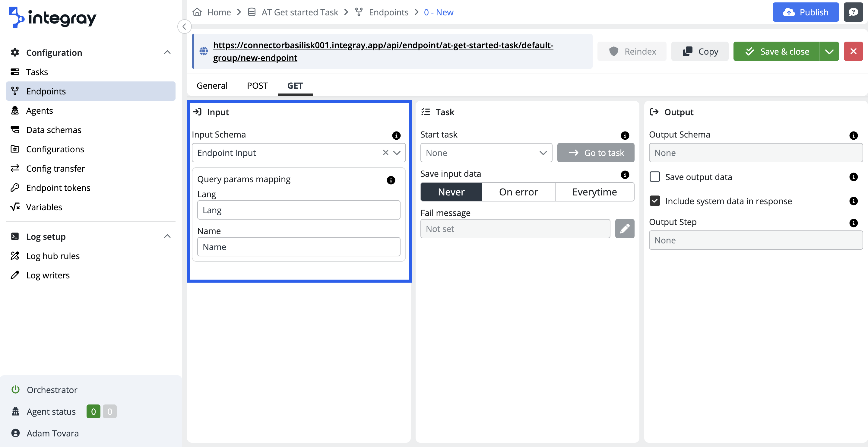868x447 pixels.
Task: Open Data schemas in the sidebar
Action: pyautogui.click(x=54, y=130)
